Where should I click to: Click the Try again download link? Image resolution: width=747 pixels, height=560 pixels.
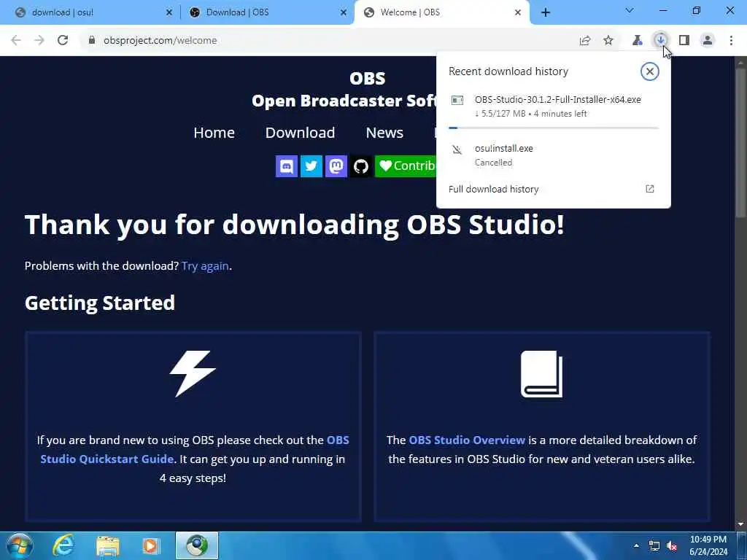pyautogui.click(x=205, y=265)
